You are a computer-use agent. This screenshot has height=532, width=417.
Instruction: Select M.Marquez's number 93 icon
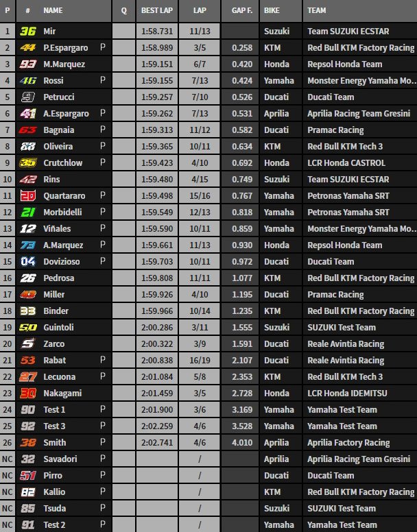click(27, 64)
